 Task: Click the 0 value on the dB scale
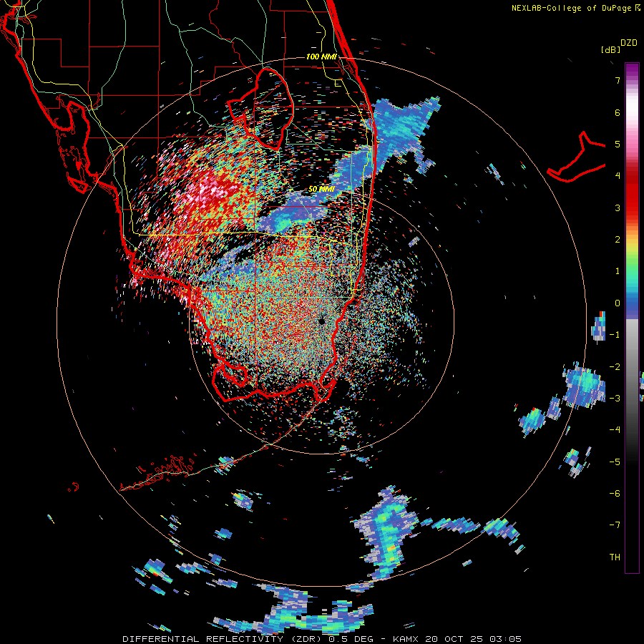click(x=618, y=303)
